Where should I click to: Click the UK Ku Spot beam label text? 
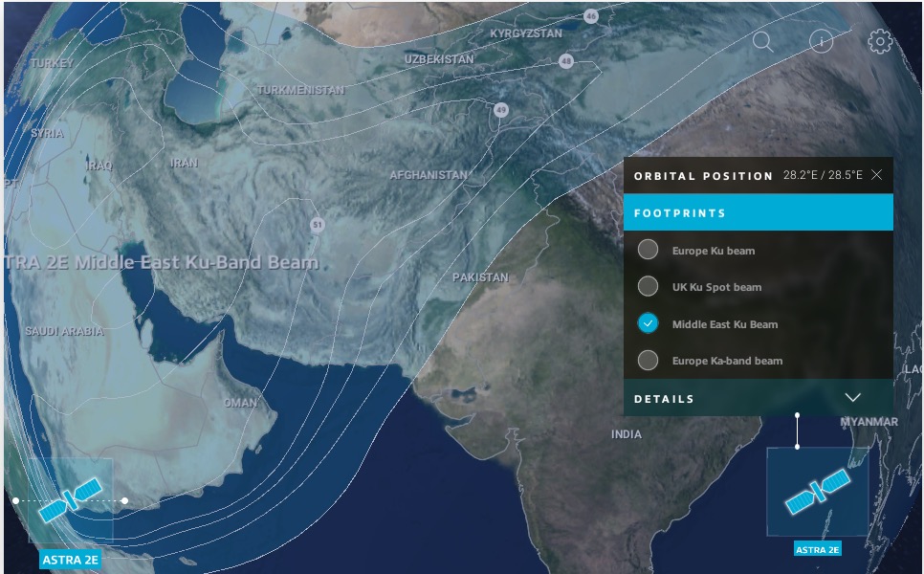pyautogui.click(x=716, y=287)
